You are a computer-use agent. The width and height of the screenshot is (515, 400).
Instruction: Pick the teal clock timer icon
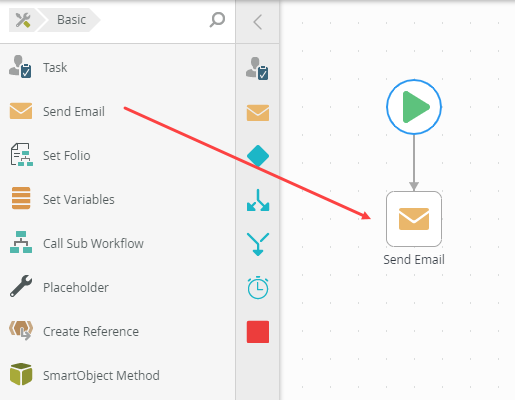(x=258, y=288)
